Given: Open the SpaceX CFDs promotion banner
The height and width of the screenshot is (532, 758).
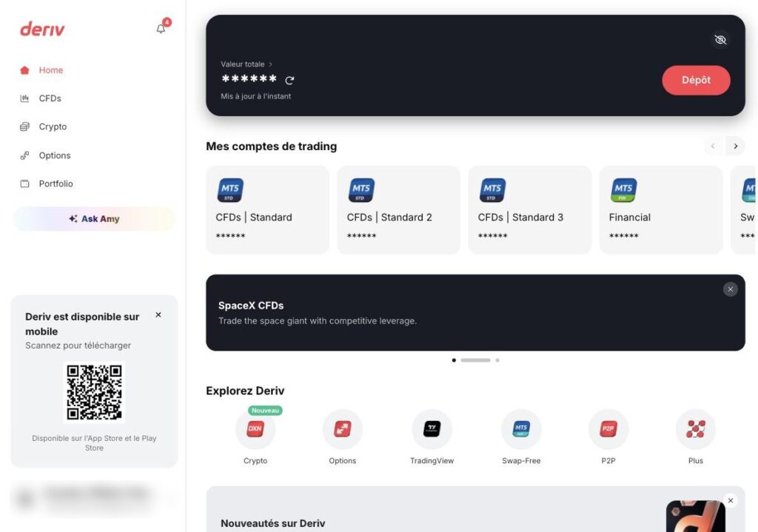Looking at the screenshot, I should pos(475,313).
